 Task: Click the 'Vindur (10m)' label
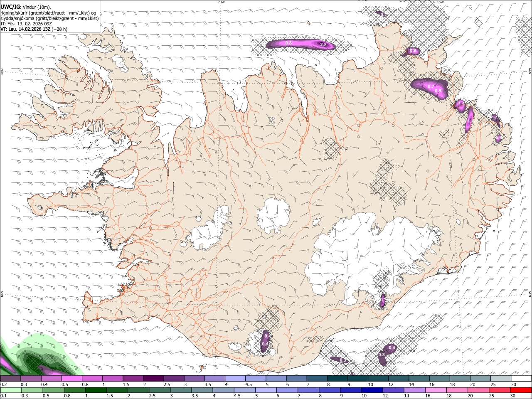click(36, 7)
